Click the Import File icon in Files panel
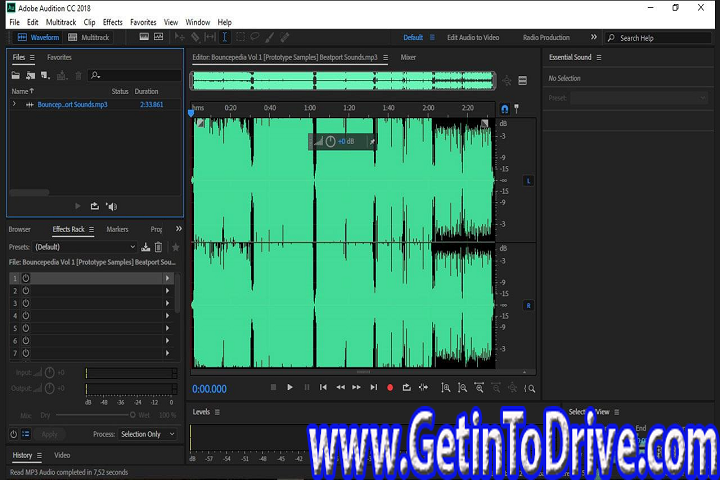 (31, 75)
